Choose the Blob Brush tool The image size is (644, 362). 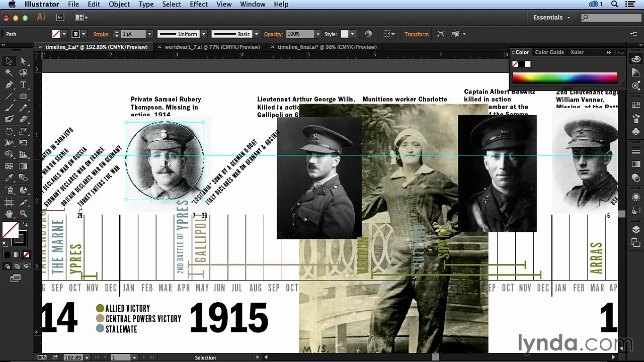point(9,120)
